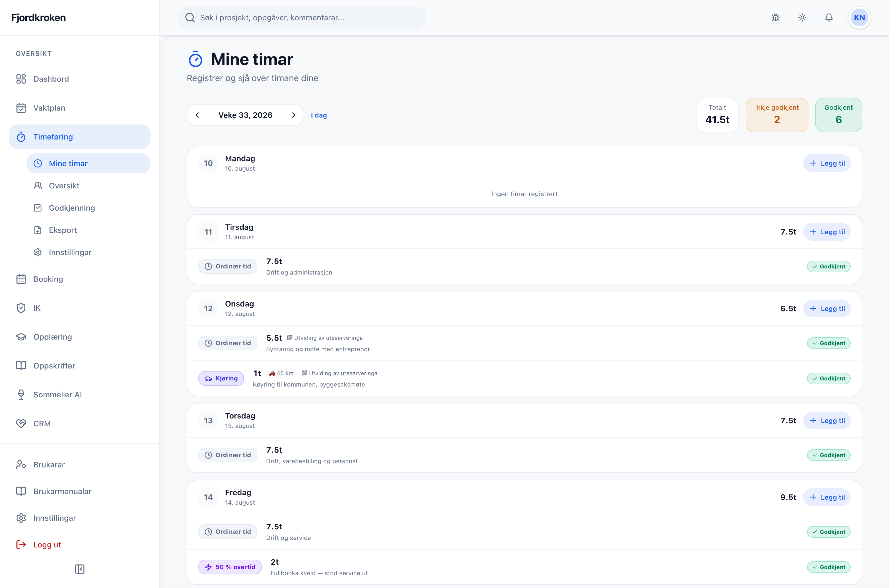This screenshot has width=889, height=588.
Task: Open notifications bell
Action: point(829,18)
